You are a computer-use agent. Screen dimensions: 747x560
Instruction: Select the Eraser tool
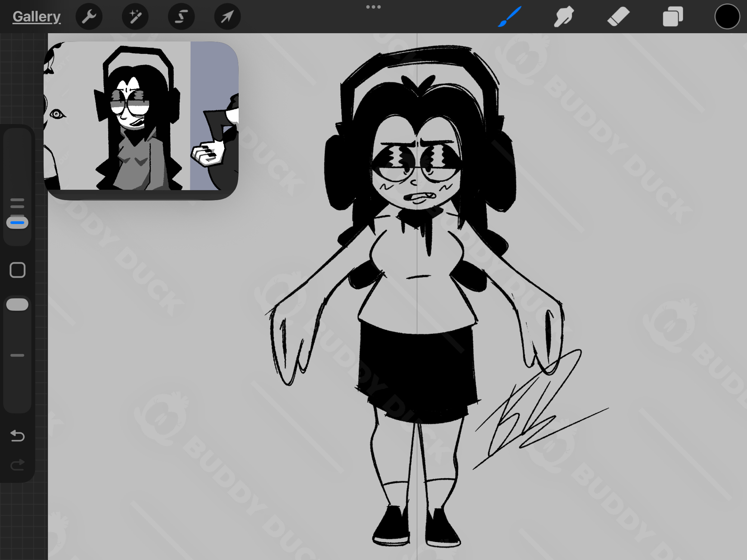618,17
